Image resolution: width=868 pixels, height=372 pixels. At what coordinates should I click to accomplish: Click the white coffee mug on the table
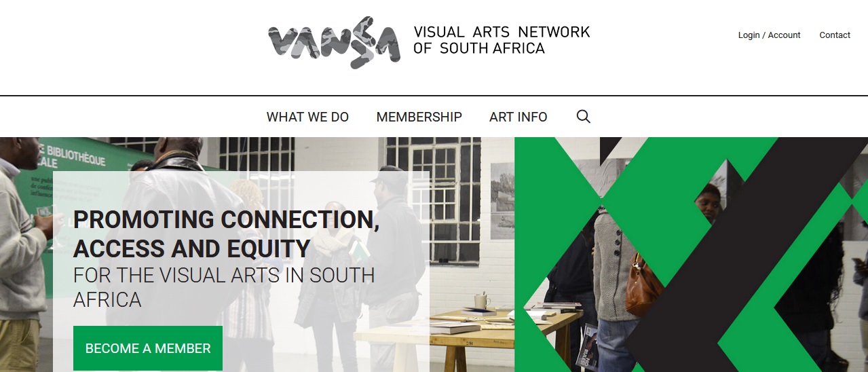pos(482,301)
